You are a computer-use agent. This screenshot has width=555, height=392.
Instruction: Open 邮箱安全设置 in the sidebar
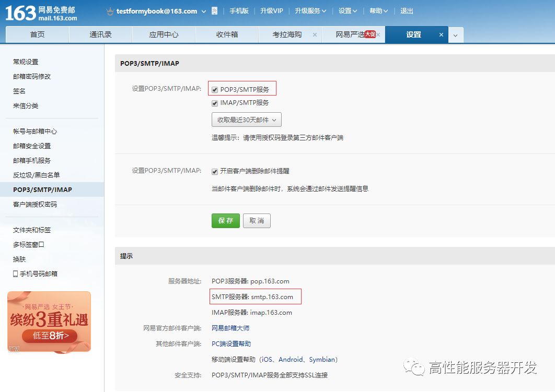pyautogui.click(x=32, y=146)
